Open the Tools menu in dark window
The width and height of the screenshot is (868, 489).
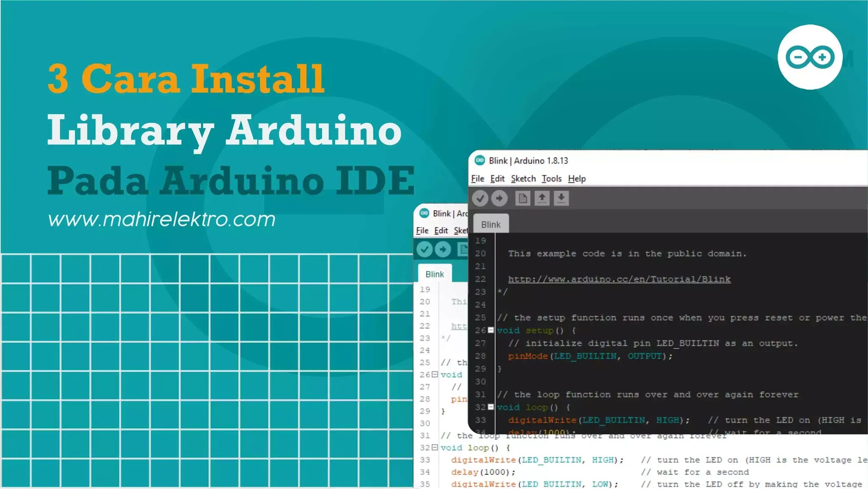click(x=551, y=179)
